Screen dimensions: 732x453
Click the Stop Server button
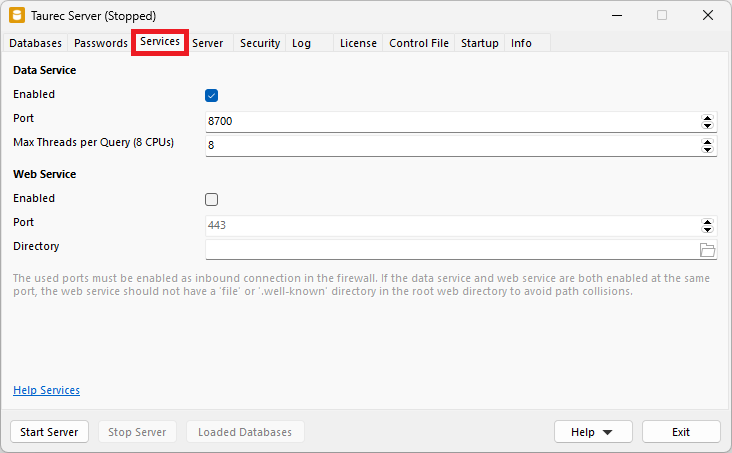click(137, 432)
